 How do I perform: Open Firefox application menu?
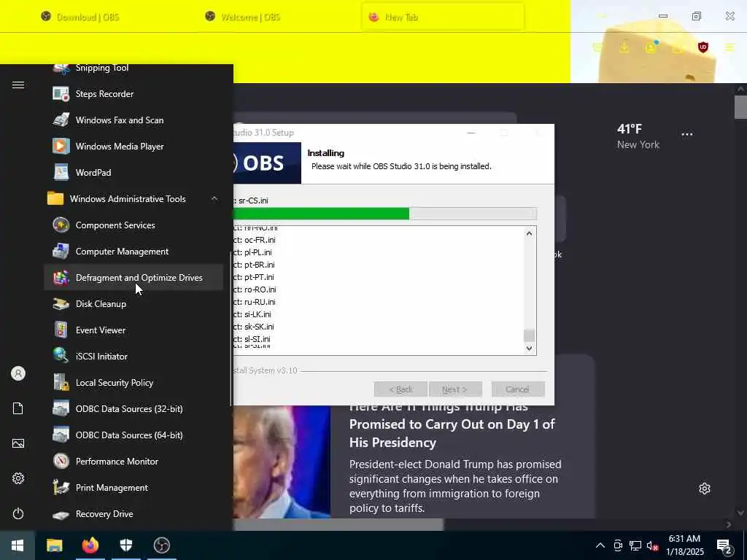[x=729, y=47]
